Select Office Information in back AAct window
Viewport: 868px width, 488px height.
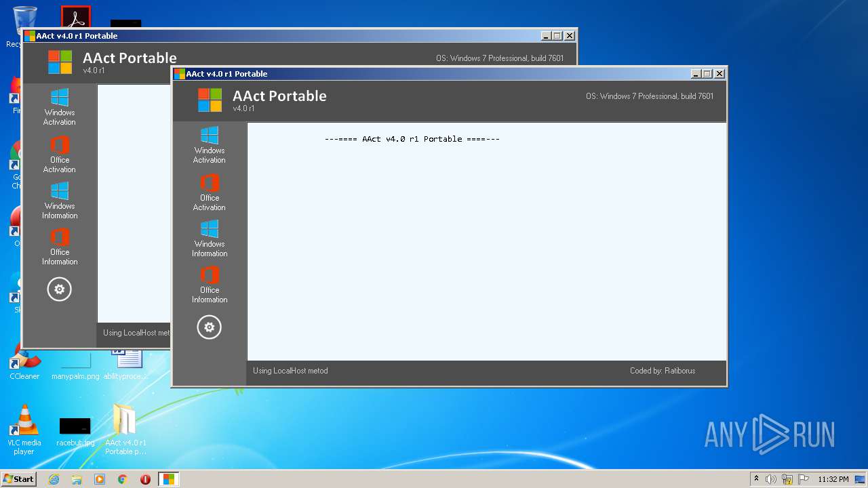[60, 247]
